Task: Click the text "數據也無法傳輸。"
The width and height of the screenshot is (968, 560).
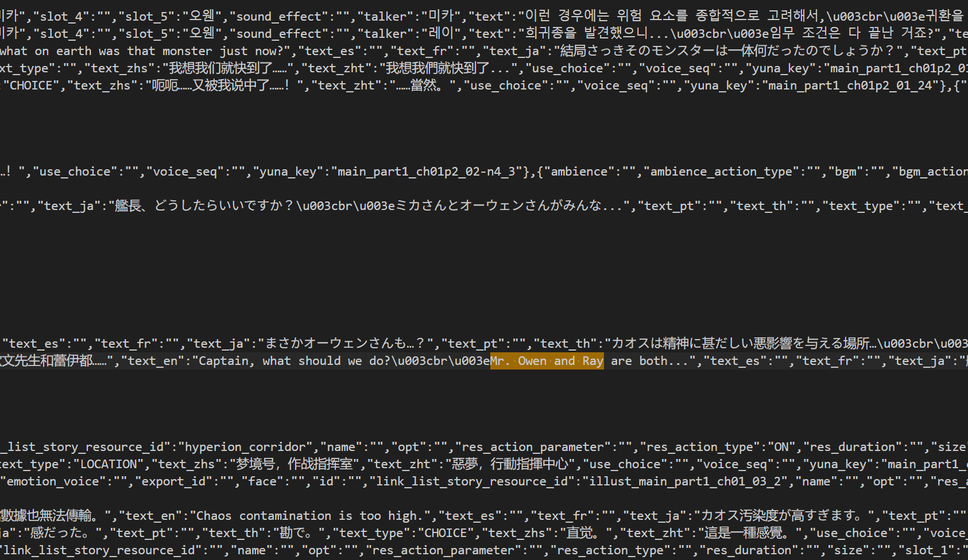Action: pyautogui.click(x=51, y=516)
